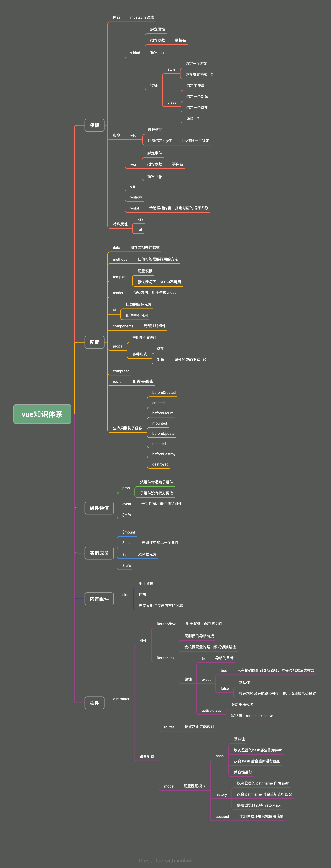Screen dimensions: 331x868
Task: Click the style node under 特殊
Action: (x=171, y=69)
